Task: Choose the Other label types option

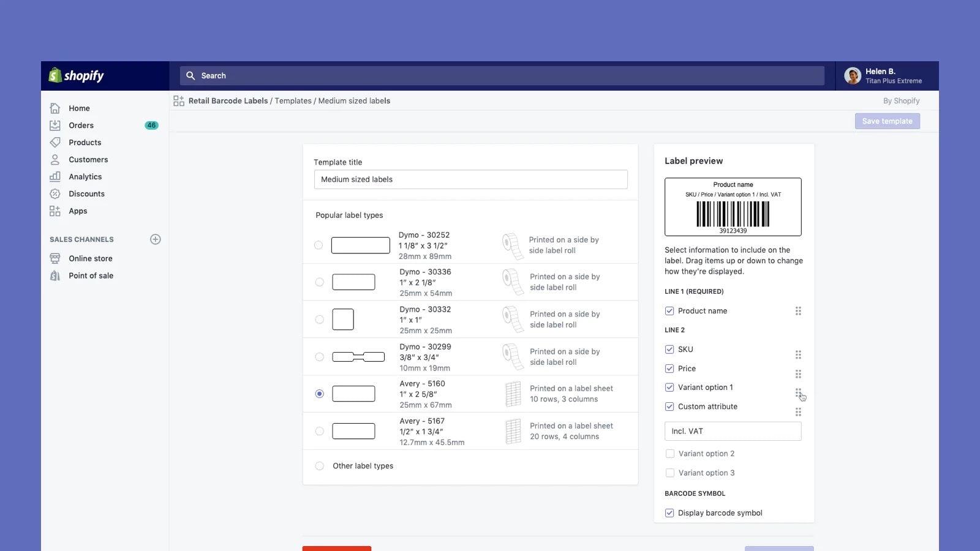Action: (x=318, y=465)
